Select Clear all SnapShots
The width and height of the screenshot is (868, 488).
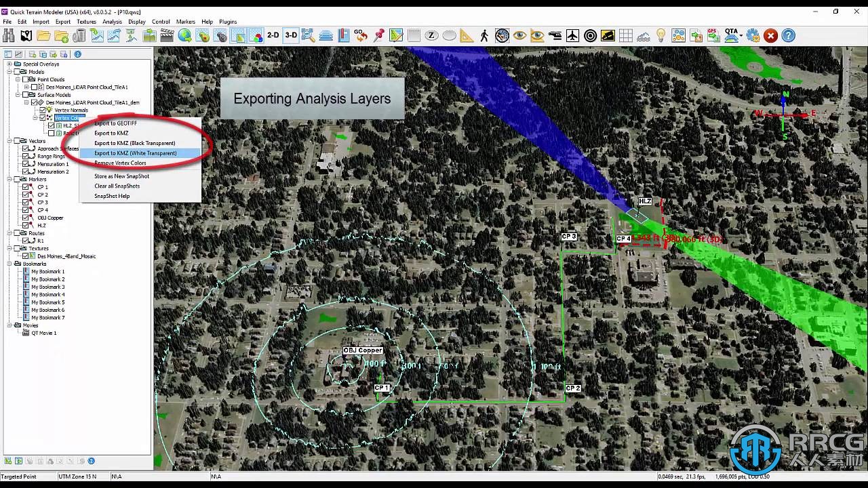pyautogui.click(x=140, y=186)
